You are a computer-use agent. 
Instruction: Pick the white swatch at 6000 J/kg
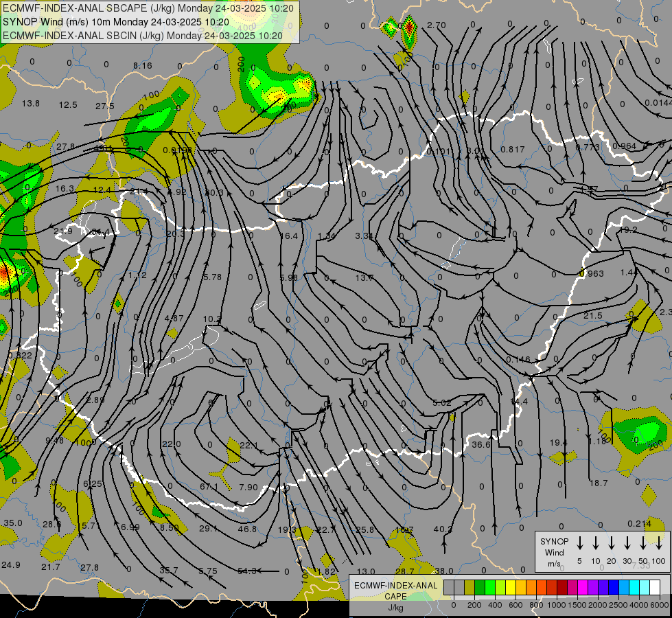coord(655,588)
